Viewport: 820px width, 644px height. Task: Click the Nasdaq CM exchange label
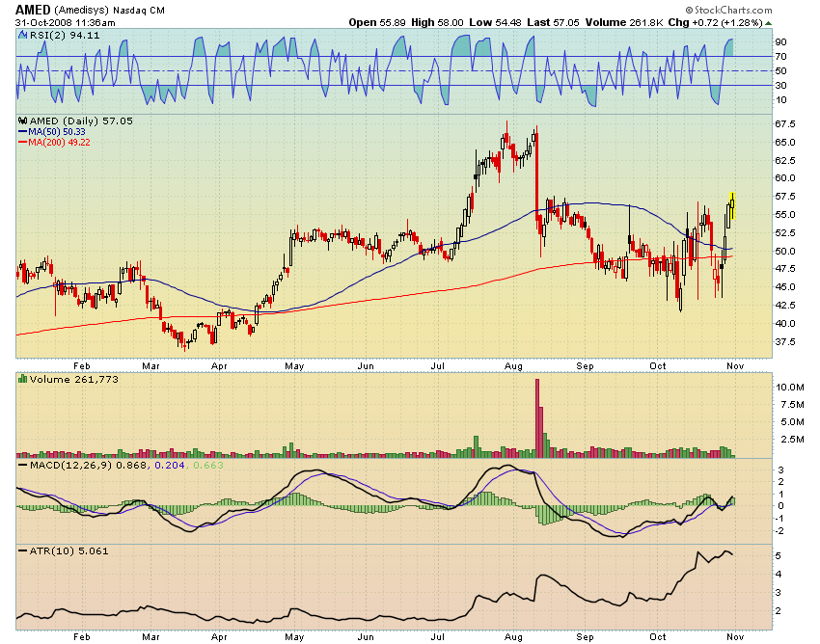click(x=139, y=11)
